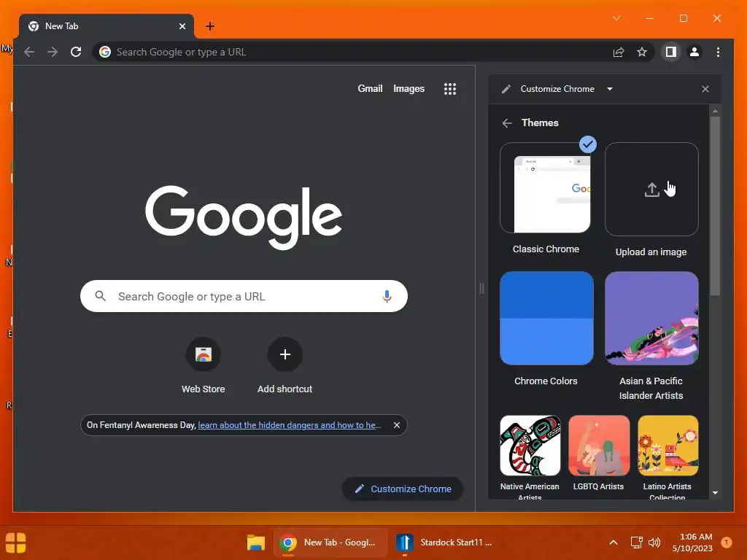Click the Add shortcut plus icon
747x560 pixels.
tap(285, 354)
